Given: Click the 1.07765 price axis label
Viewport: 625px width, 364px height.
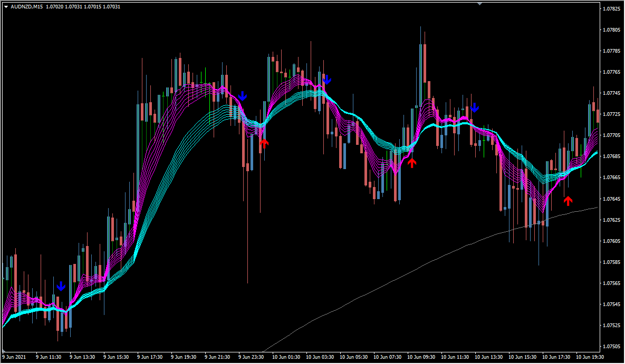Looking at the screenshot, I should tap(612, 72).
